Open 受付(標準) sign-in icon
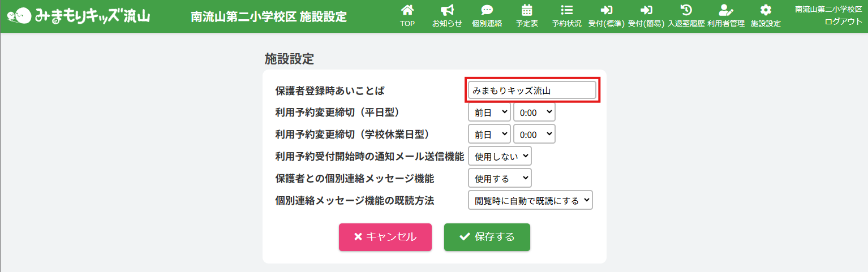Screen dimensions: 868x272 606,10
